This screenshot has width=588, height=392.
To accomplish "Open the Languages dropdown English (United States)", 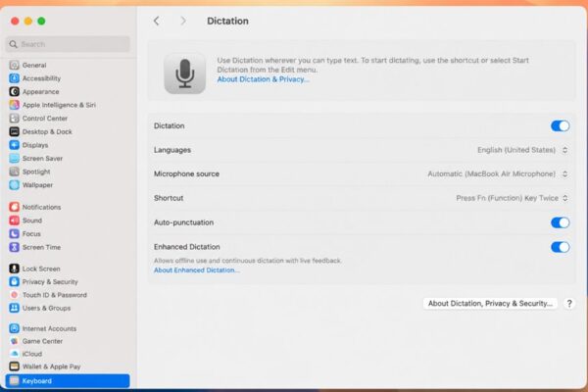I will 522,150.
